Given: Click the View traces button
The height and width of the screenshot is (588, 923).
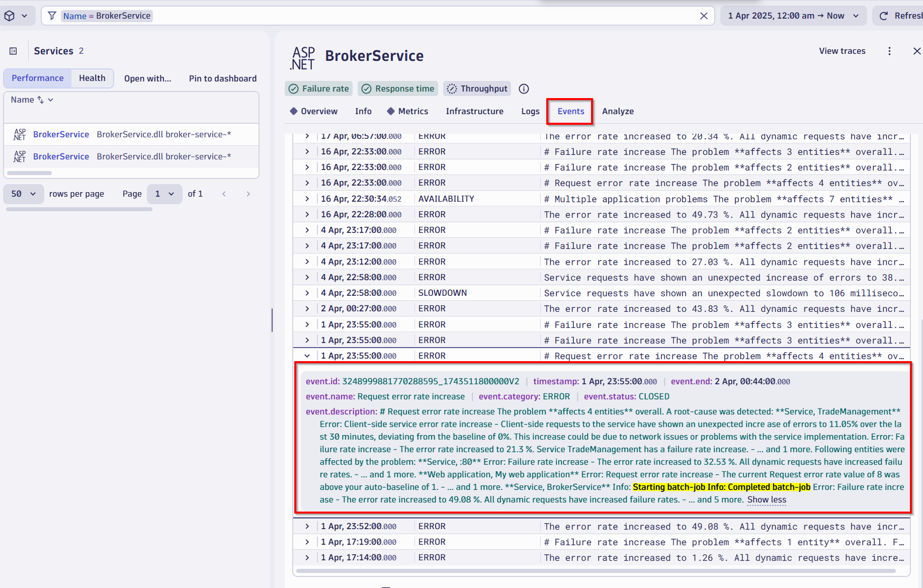Looking at the screenshot, I should (x=842, y=51).
